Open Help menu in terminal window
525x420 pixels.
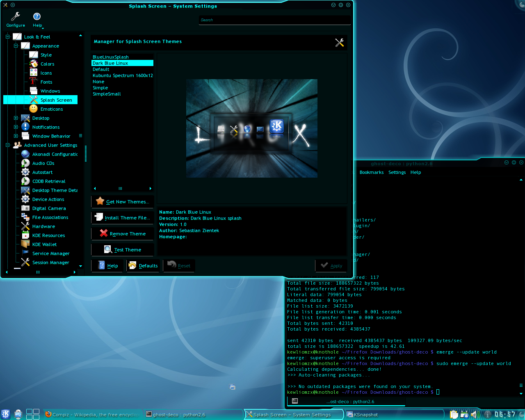415,172
